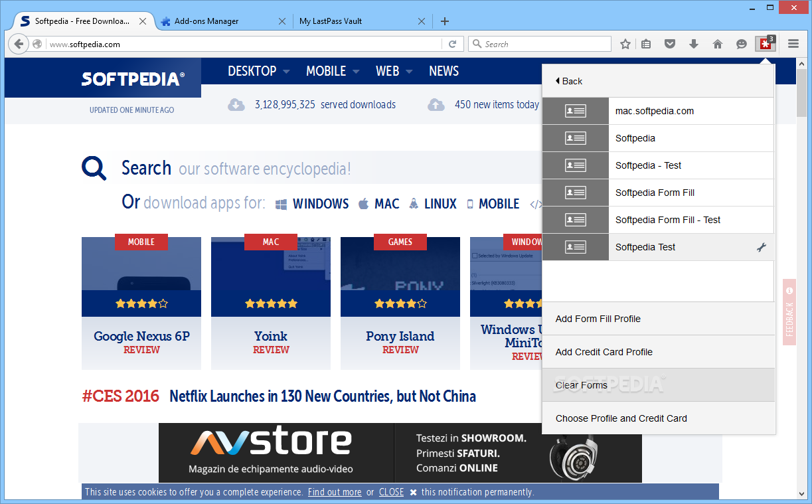Click the Softpedia logo
The height and width of the screenshot is (504, 812).
coord(133,79)
